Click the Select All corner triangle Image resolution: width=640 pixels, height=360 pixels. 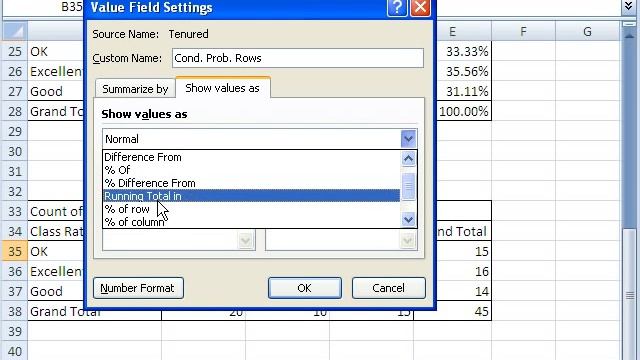(15, 31)
